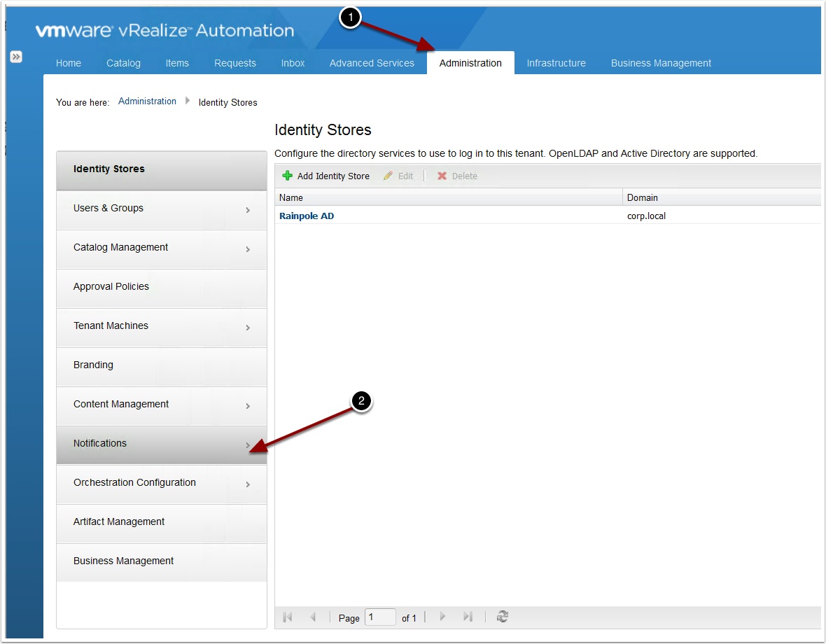Open the Items tab
826x644 pixels.
pyautogui.click(x=177, y=63)
